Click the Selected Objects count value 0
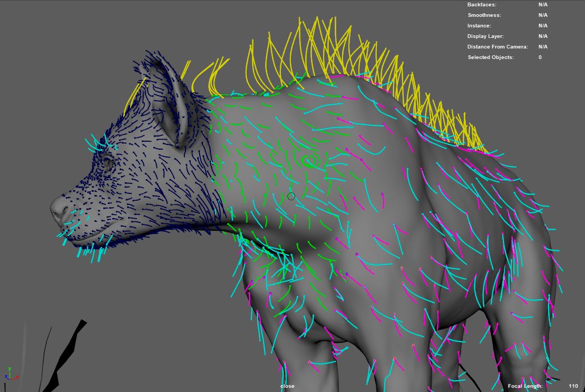Image resolution: width=585 pixels, height=392 pixels. pyautogui.click(x=540, y=57)
